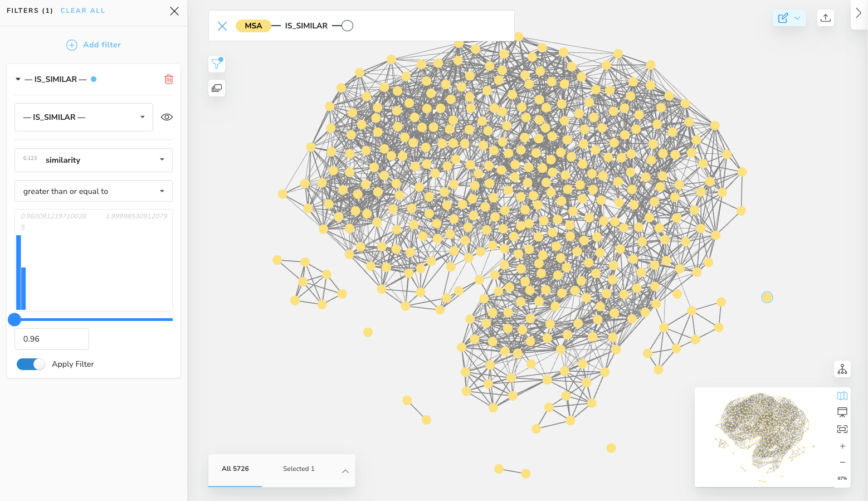868x501 pixels.
Task: Switch to the Selected 1 tab
Action: pos(299,469)
